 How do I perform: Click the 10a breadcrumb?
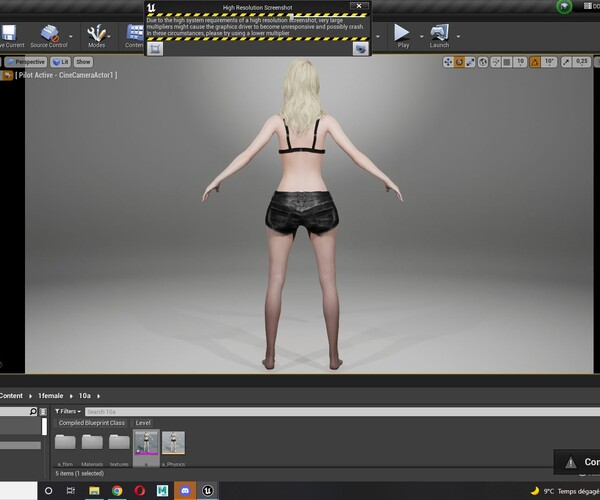tap(85, 396)
